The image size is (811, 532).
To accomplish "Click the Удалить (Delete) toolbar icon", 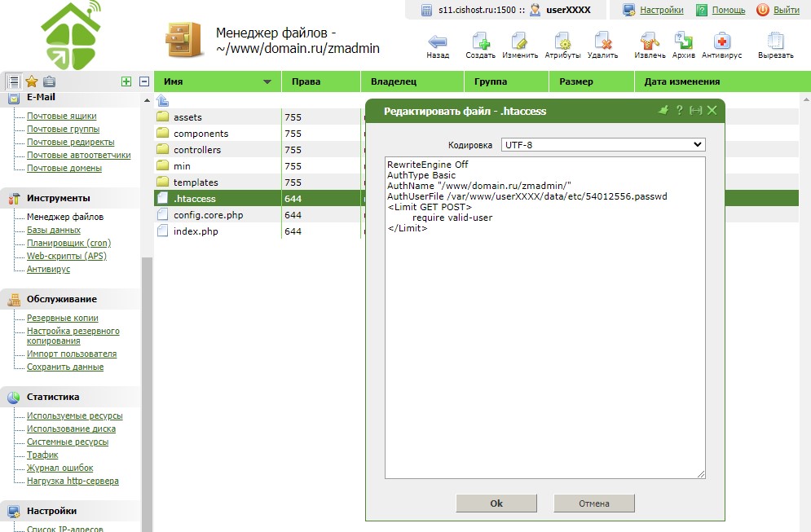I will pos(602,42).
